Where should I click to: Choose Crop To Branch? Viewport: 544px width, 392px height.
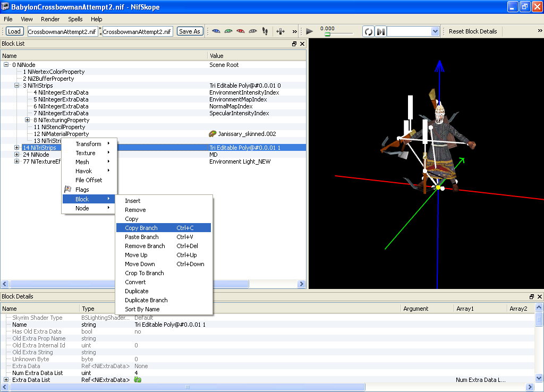click(164, 273)
